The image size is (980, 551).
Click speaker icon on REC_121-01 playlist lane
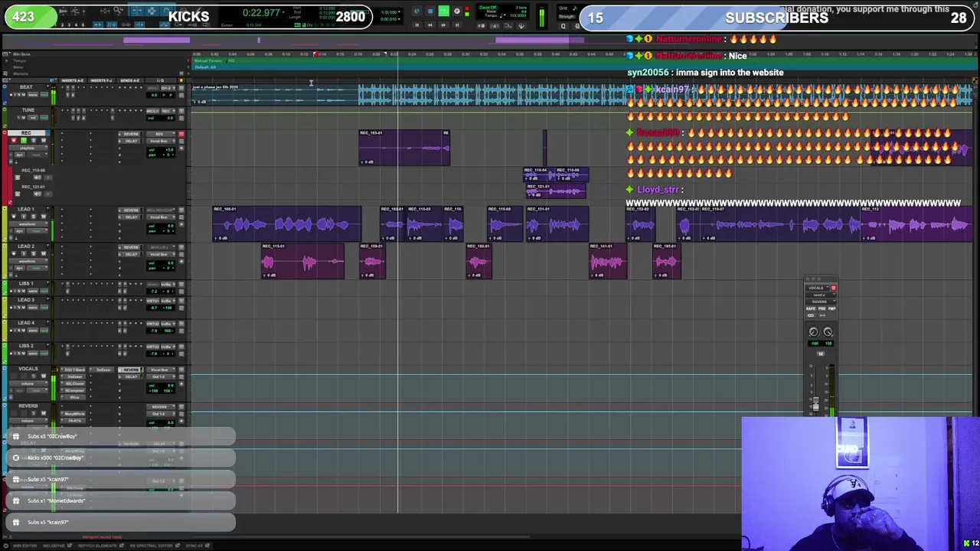pos(38,194)
